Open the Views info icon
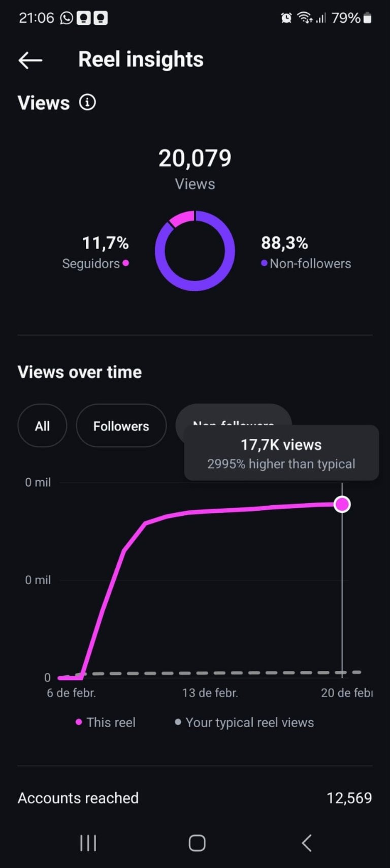Image resolution: width=390 pixels, height=868 pixels. pyautogui.click(x=87, y=102)
